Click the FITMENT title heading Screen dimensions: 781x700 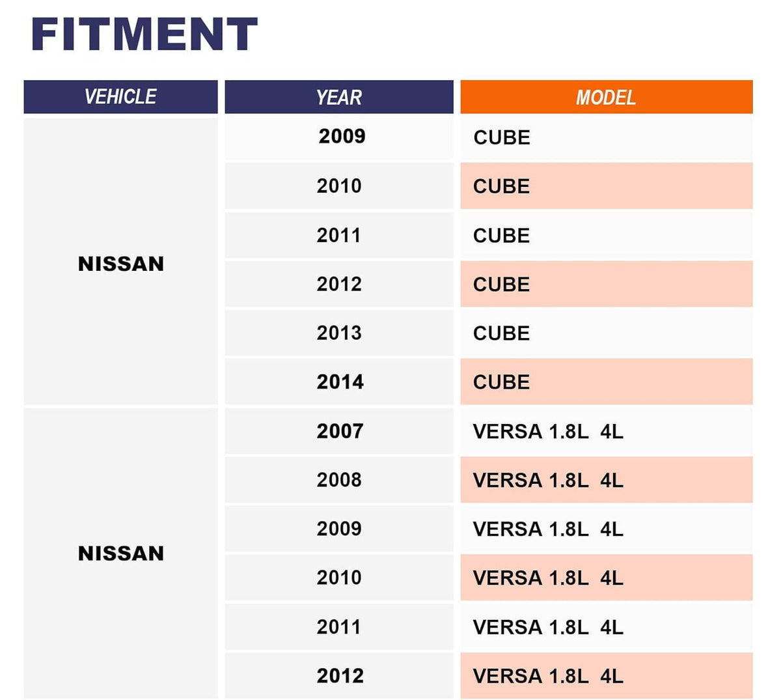(x=144, y=35)
